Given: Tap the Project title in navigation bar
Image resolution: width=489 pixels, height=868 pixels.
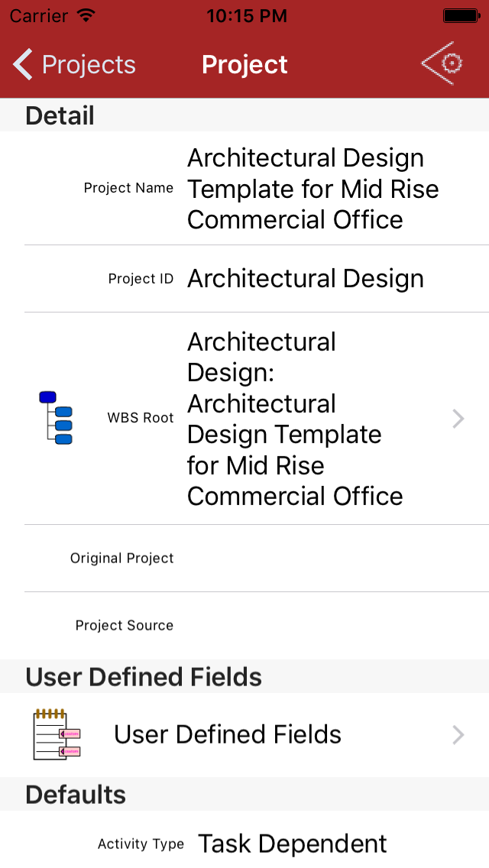Looking at the screenshot, I should click(244, 65).
